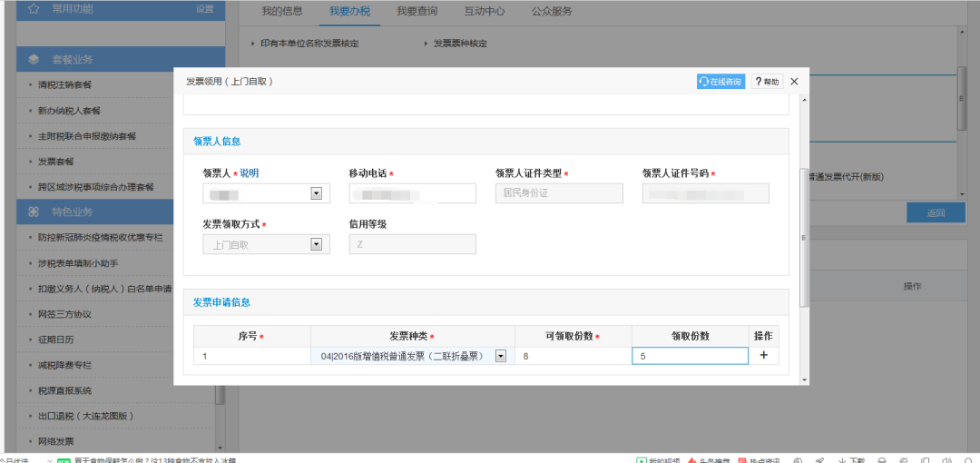
Task: Expand the 发票种类 dropdown
Action: [501, 355]
